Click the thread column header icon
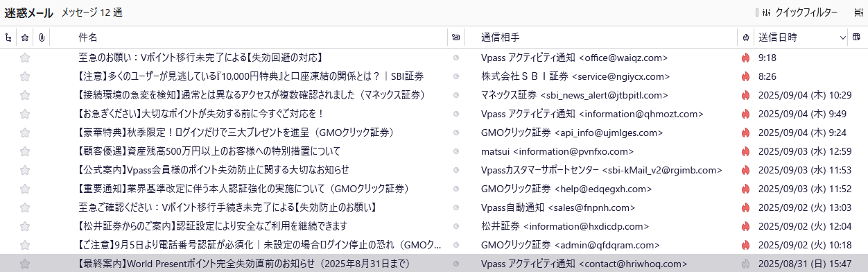The height and width of the screenshot is (272, 868). [x=8, y=37]
